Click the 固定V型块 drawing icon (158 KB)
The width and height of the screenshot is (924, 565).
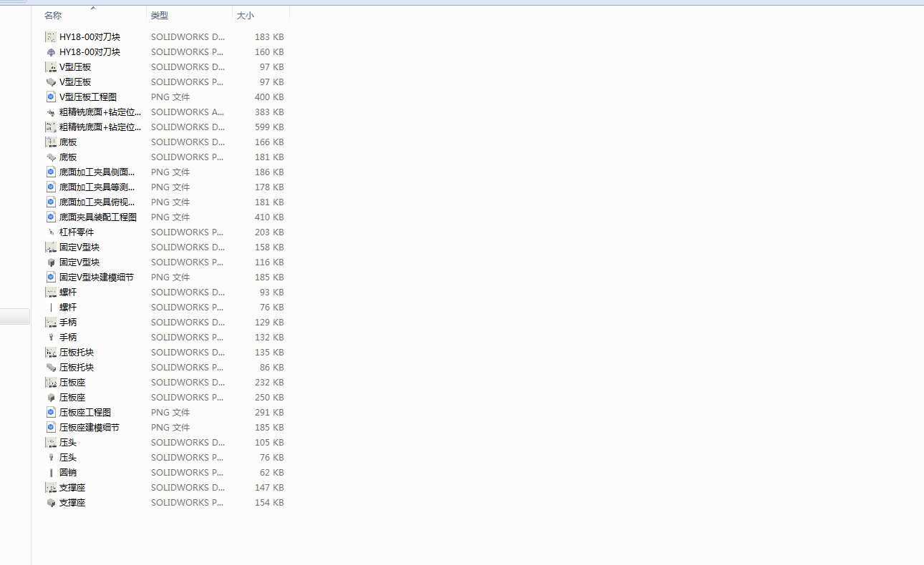coord(51,247)
